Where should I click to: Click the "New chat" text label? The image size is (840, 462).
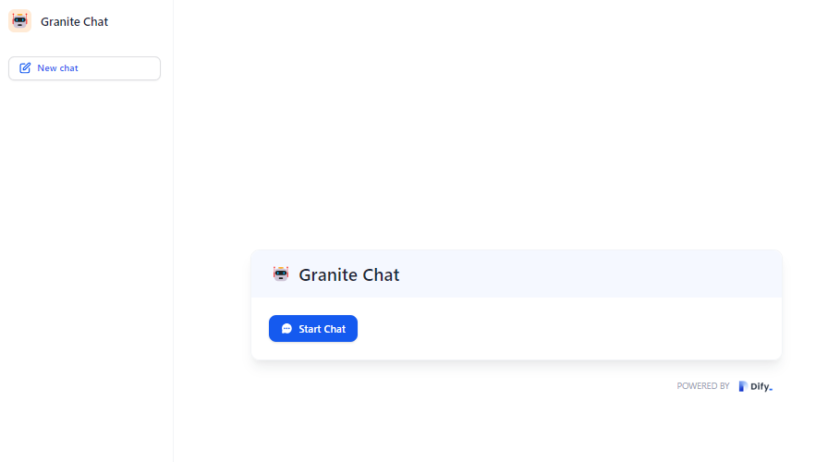point(58,68)
